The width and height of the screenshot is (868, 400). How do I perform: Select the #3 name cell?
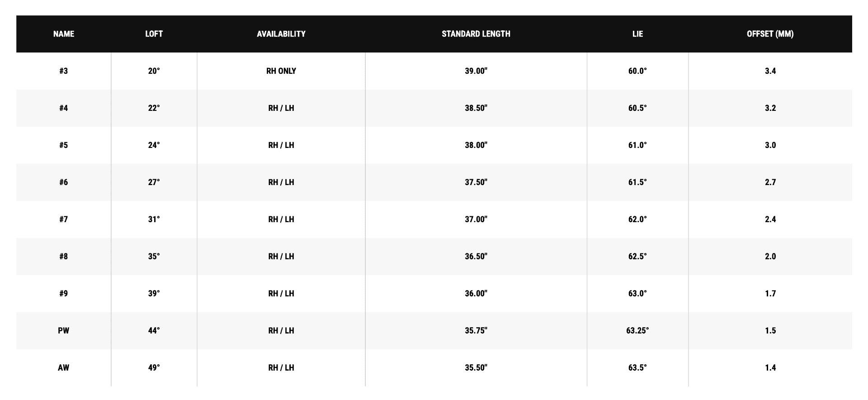64,71
